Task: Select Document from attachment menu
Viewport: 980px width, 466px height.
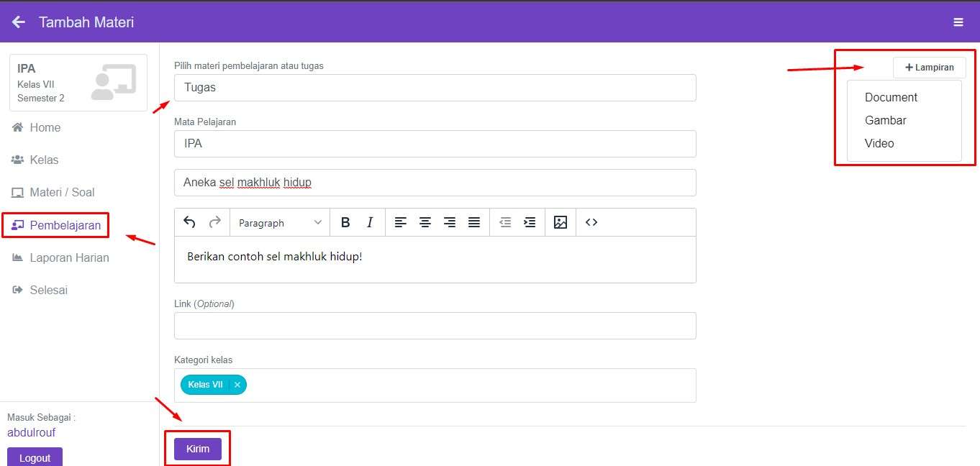Action: [891, 97]
